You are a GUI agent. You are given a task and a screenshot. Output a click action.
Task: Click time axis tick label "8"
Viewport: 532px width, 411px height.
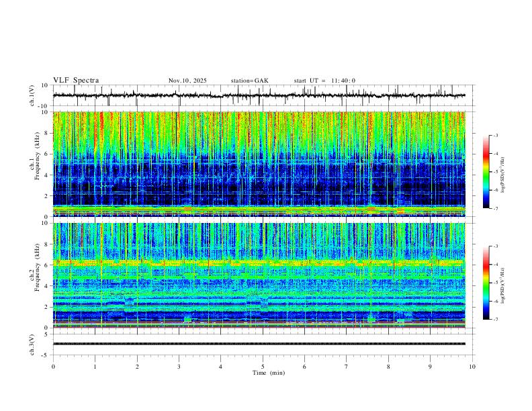[388, 367]
